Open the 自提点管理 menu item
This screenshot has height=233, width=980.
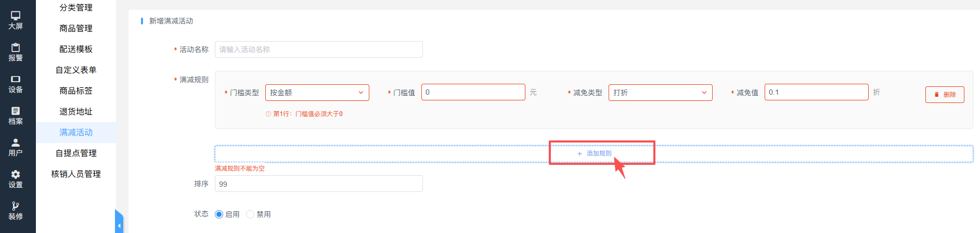(76, 153)
